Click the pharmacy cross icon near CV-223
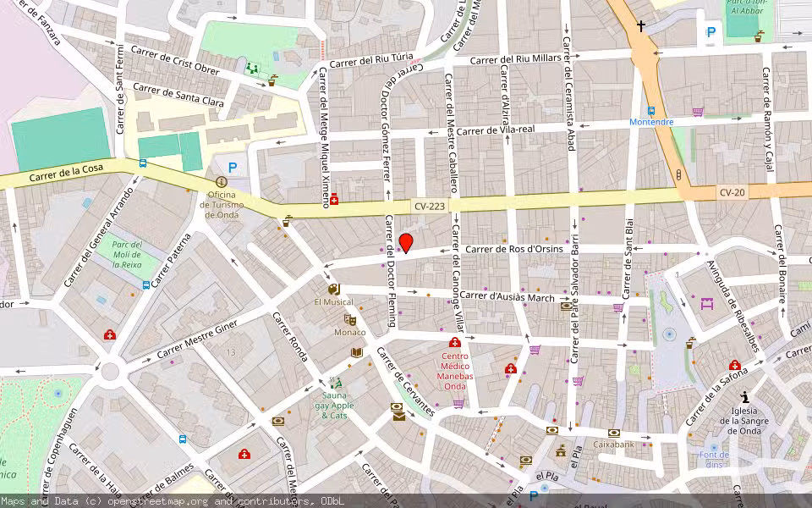The image size is (812, 508). [x=334, y=201]
